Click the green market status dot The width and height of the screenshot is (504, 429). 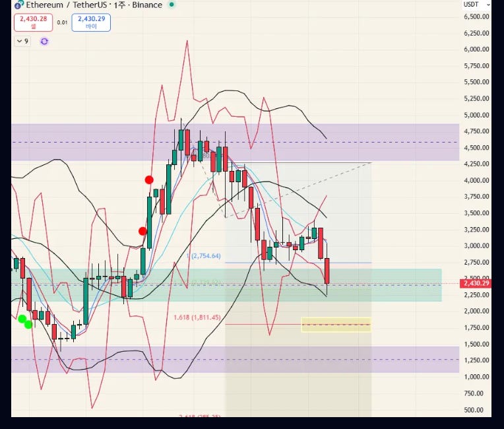pyautogui.click(x=172, y=5)
